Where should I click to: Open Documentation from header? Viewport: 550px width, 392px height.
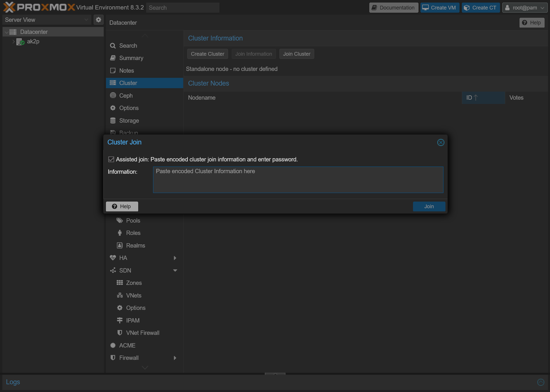pyautogui.click(x=393, y=8)
